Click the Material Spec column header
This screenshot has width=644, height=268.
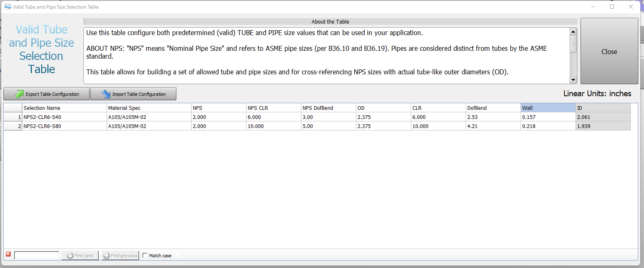pyautogui.click(x=149, y=108)
